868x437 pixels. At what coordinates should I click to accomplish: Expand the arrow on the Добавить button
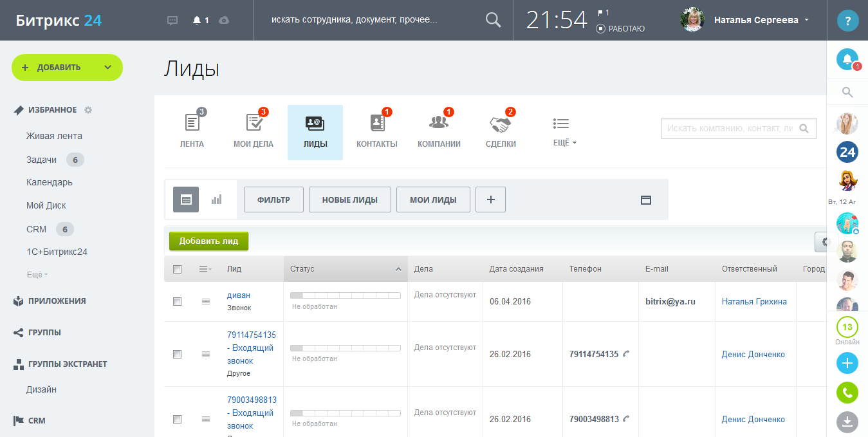click(x=107, y=68)
